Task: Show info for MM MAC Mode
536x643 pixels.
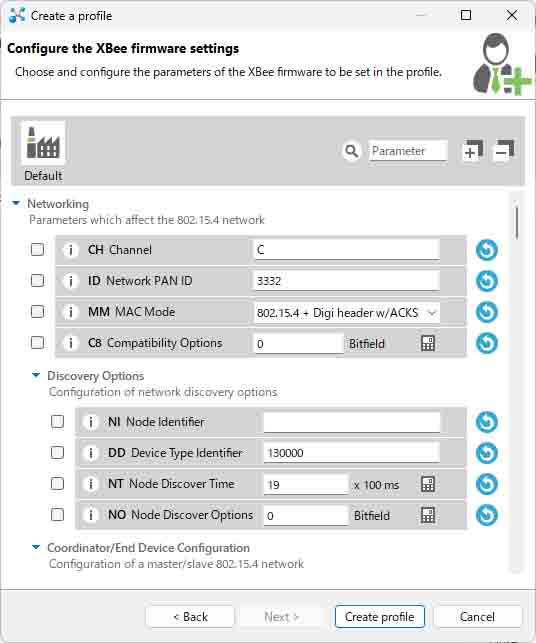Action: [x=71, y=312]
